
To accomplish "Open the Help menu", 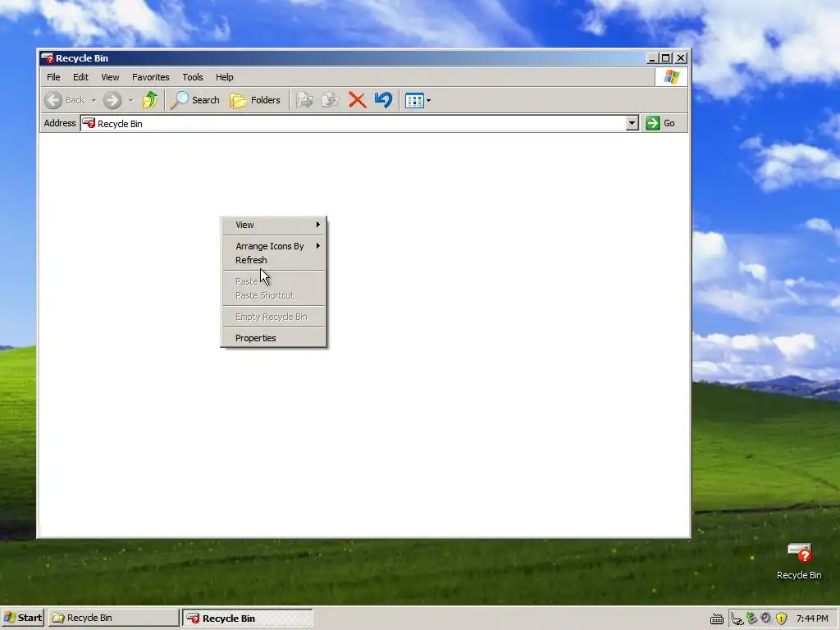I will [x=225, y=77].
